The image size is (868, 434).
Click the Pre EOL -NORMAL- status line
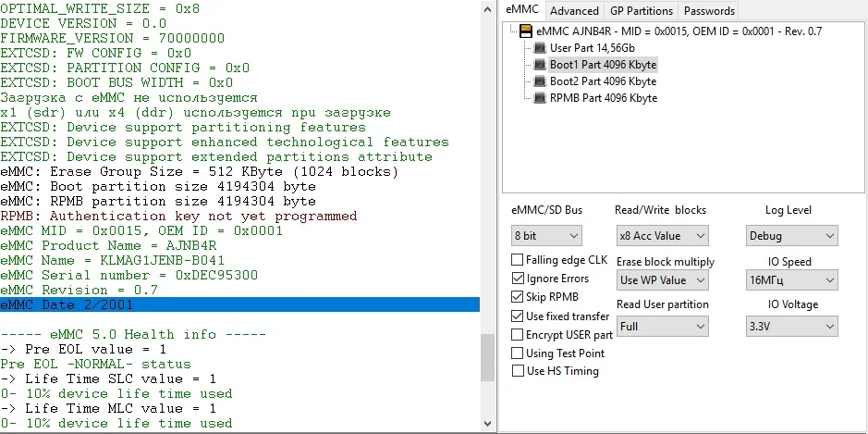click(x=96, y=365)
